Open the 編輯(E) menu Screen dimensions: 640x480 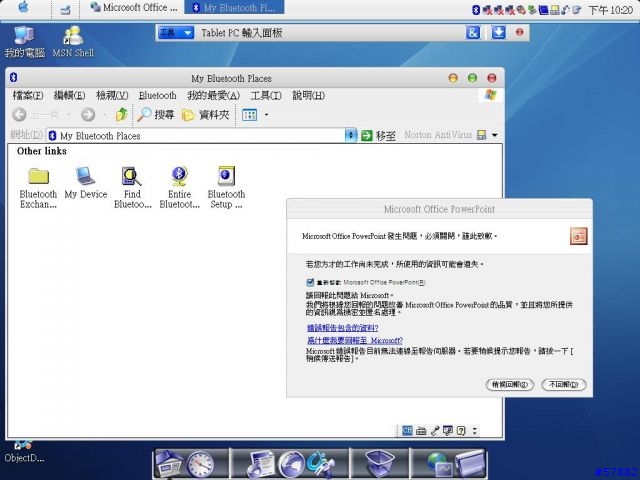[x=69, y=96]
